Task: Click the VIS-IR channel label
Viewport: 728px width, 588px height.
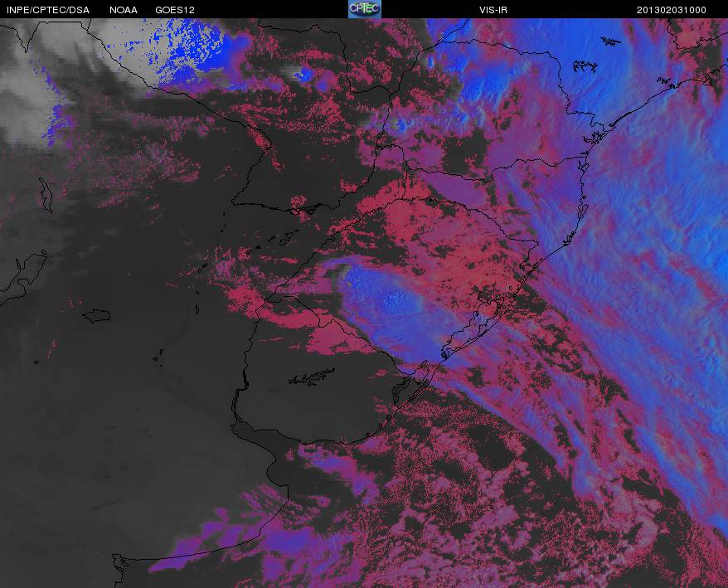Action: [493, 10]
